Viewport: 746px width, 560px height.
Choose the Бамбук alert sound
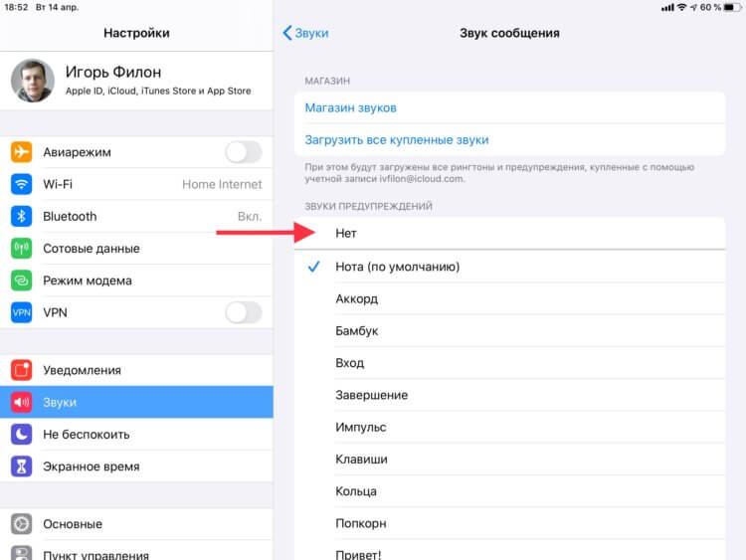coord(509,330)
